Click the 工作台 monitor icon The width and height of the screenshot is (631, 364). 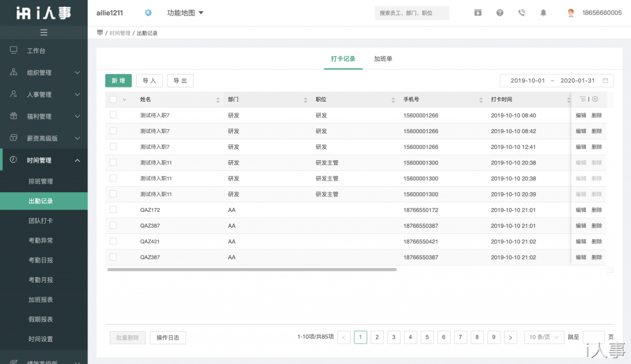14,50
